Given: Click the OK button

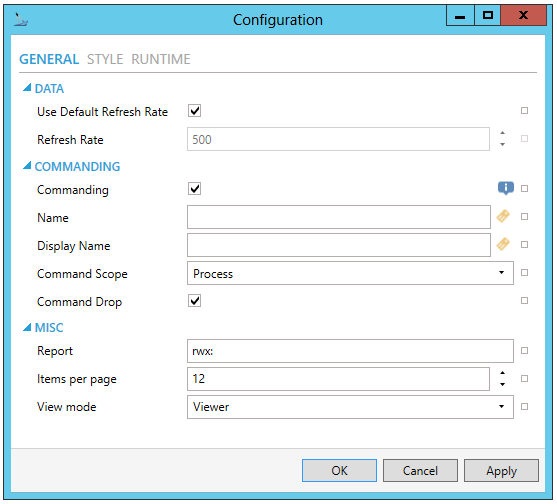Looking at the screenshot, I should click(339, 470).
